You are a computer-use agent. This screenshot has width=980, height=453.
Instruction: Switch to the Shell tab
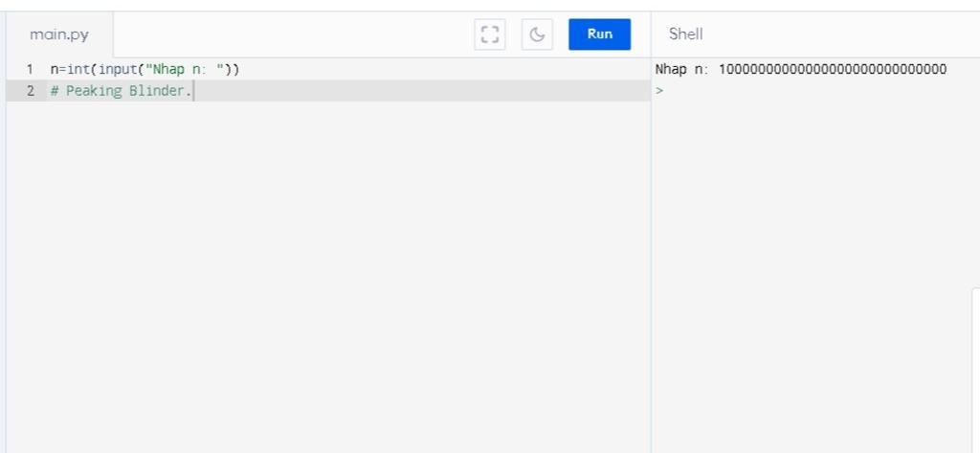pyautogui.click(x=685, y=34)
